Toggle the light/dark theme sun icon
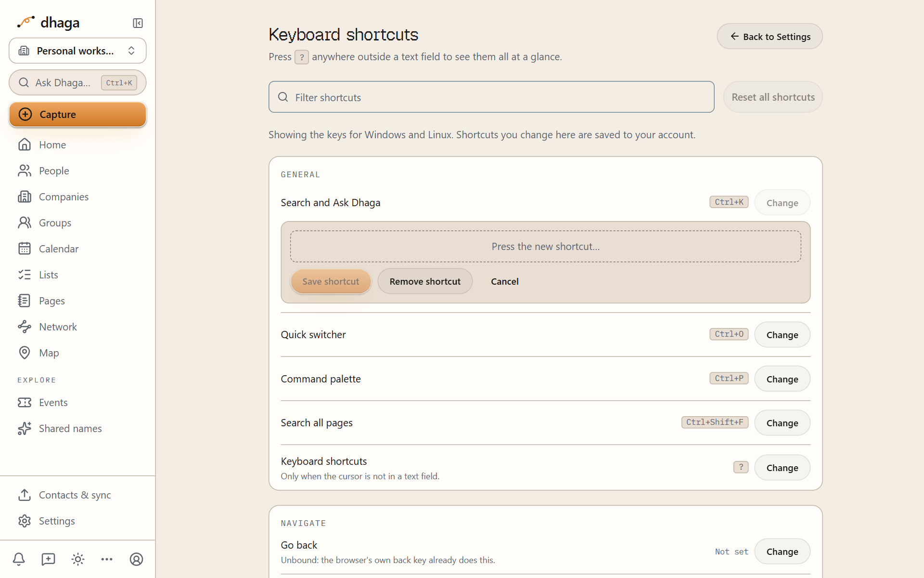Screen dimensions: 924x578 (78, 559)
